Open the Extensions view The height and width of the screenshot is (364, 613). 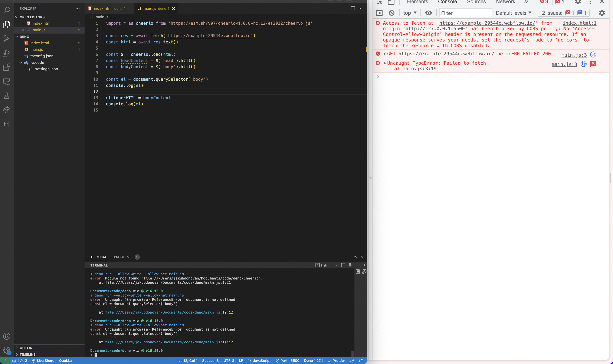click(x=7, y=67)
